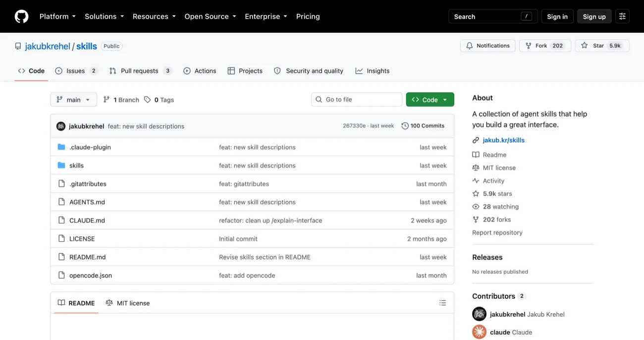
Task: Open the skills folder
Action: pos(77,166)
